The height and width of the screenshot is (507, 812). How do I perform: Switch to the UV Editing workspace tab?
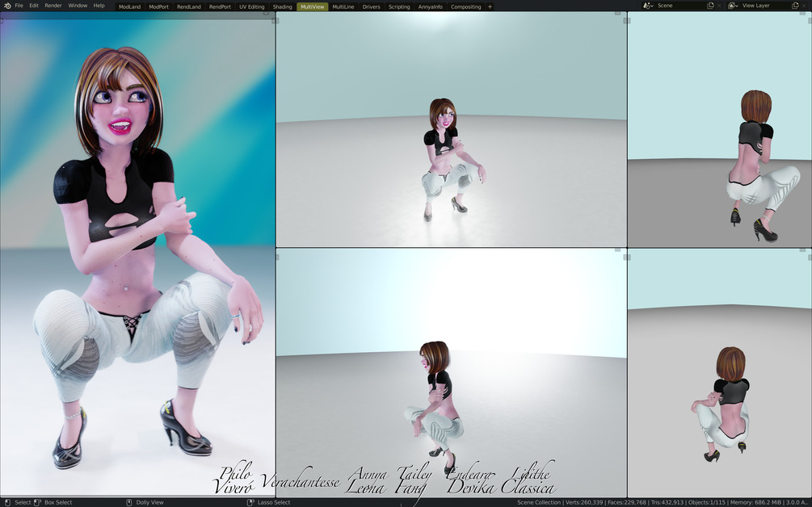(251, 6)
